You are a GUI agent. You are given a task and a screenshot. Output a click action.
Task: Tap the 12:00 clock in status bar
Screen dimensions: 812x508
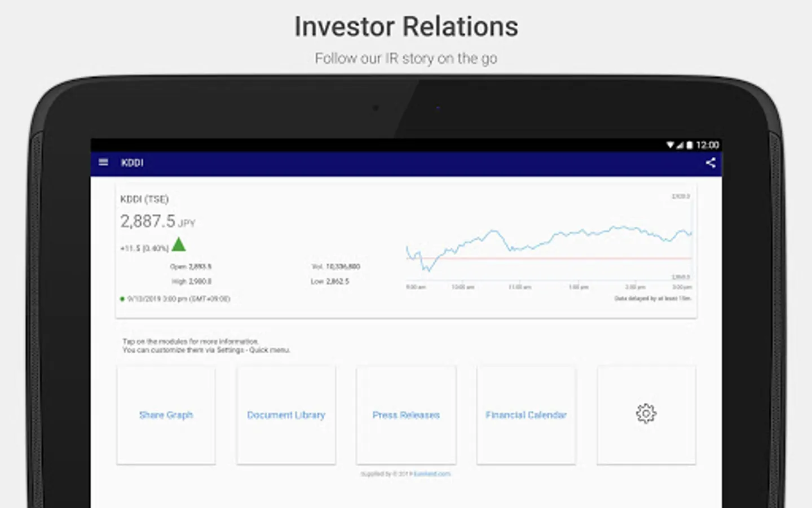(707, 145)
